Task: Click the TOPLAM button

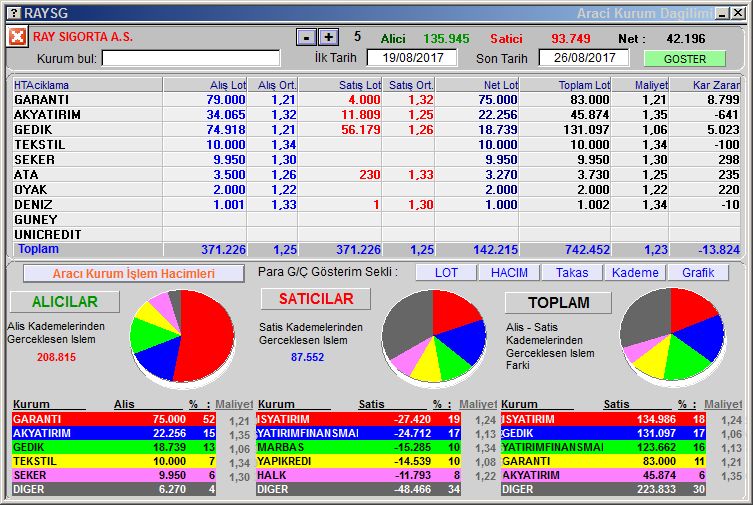Action: click(x=558, y=302)
